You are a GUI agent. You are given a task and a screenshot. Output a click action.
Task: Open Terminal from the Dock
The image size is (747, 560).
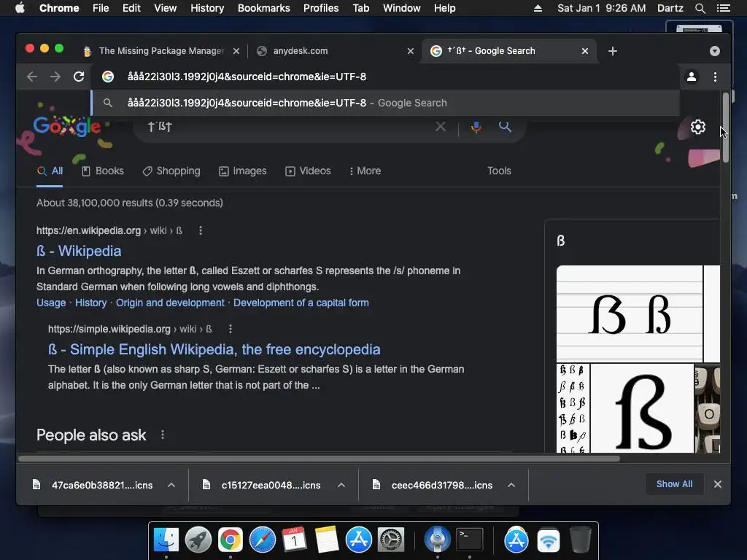pyautogui.click(x=470, y=540)
